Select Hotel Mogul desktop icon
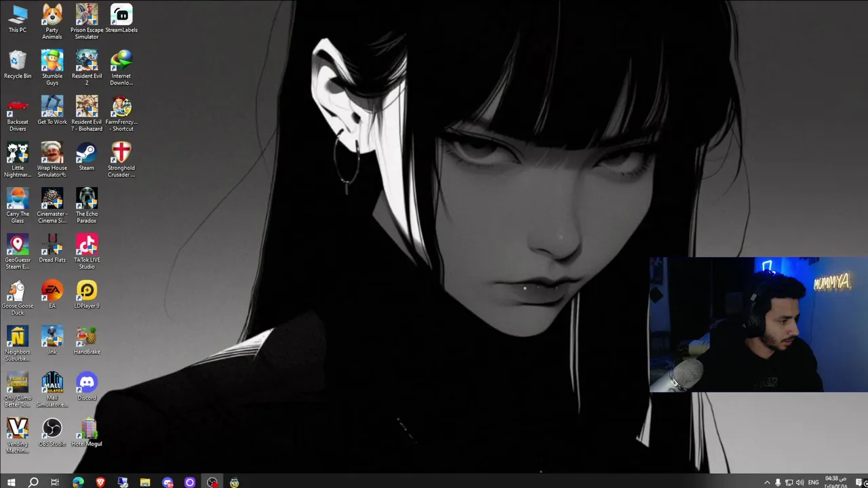 pyautogui.click(x=87, y=433)
